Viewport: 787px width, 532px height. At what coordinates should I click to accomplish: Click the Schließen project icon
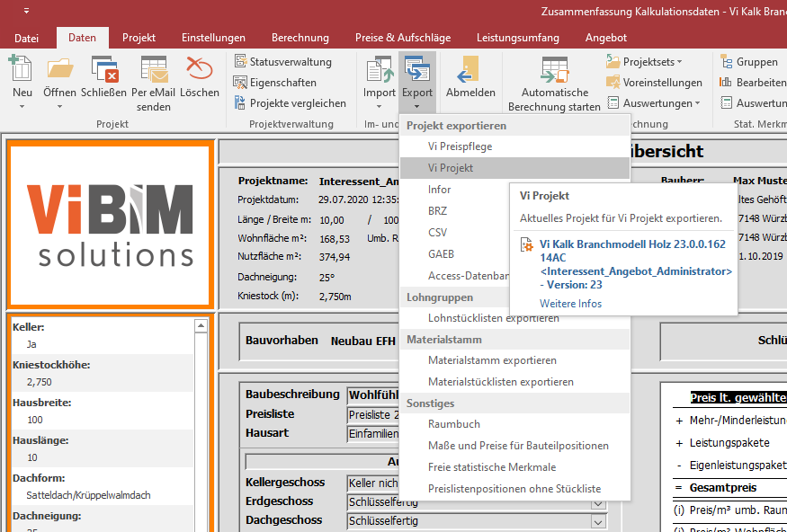coord(104,68)
